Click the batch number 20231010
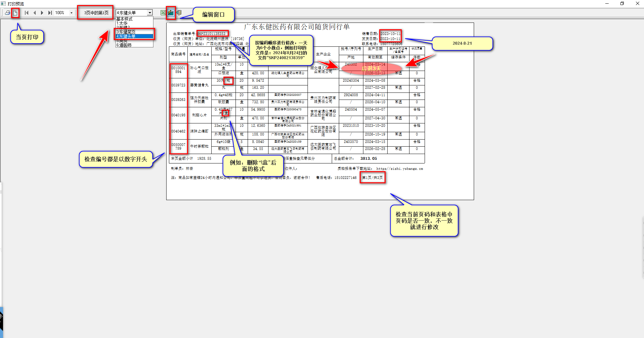644x338 pixels. click(x=351, y=126)
